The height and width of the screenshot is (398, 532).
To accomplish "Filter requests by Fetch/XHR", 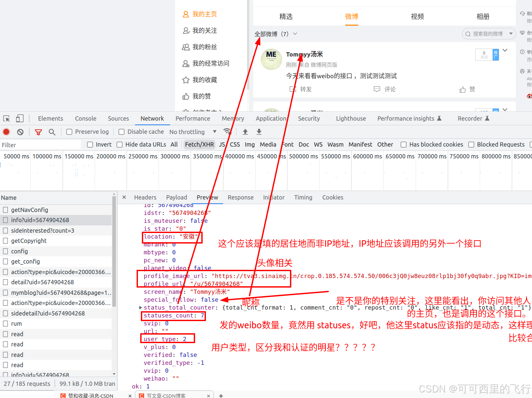I will point(199,145).
